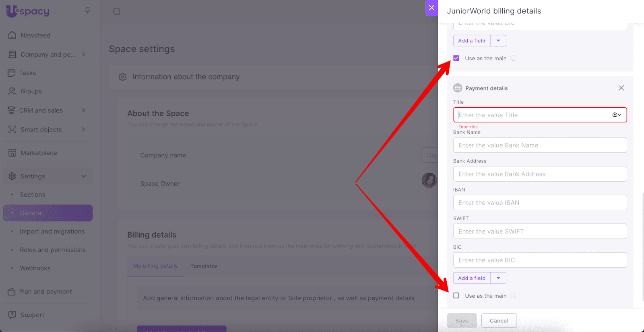Click lower Add a field button
This screenshot has width=644, height=332.
click(x=472, y=278)
